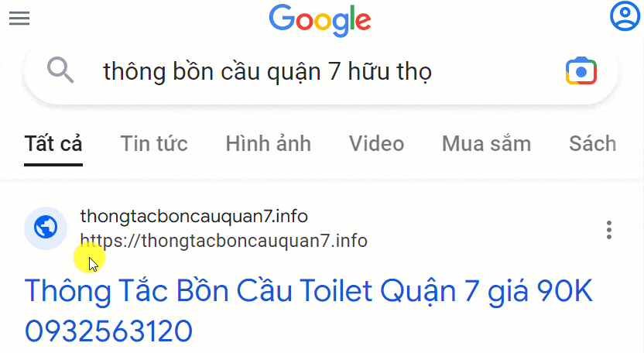Switch to the Tin tức tab
Screen dimensions: 644x353
(x=154, y=144)
